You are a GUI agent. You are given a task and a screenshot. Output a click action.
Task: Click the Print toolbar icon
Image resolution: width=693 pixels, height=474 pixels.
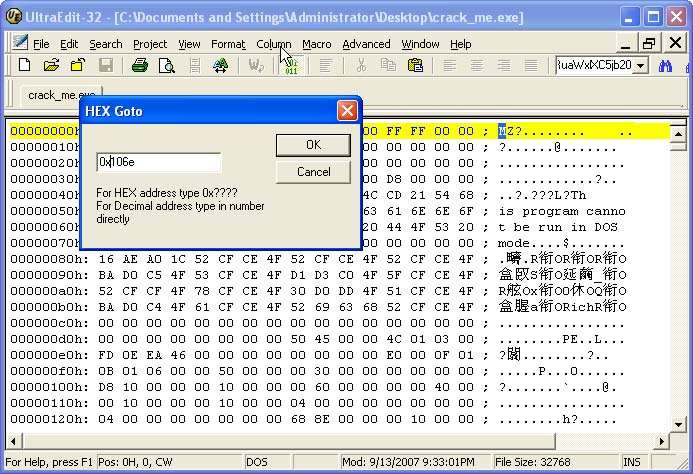(140, 65)
